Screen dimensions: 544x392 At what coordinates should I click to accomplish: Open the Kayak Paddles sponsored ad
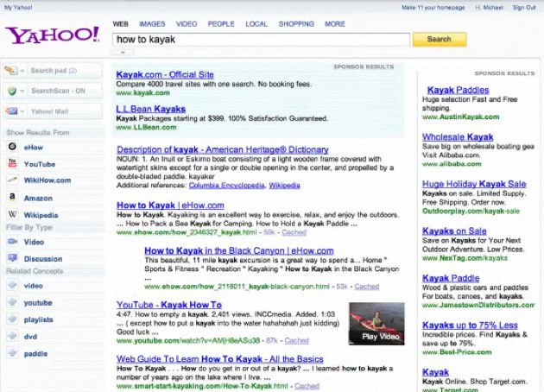click(x=458, y=90)
